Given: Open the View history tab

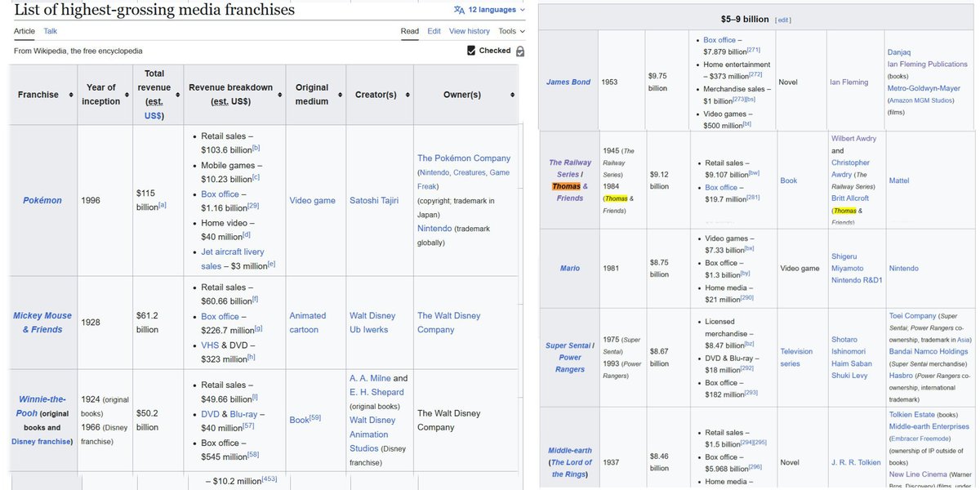Looking at the screenshot, I should (470, 31).
